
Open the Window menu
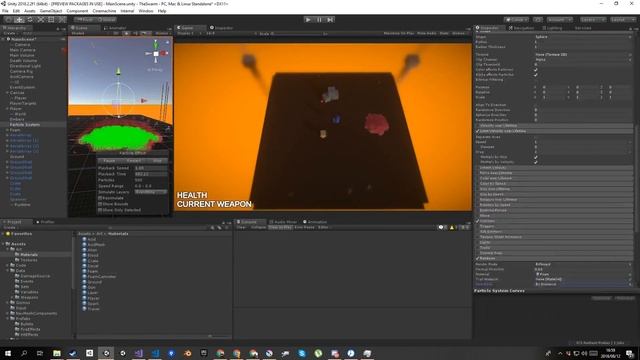pos(146,11)
